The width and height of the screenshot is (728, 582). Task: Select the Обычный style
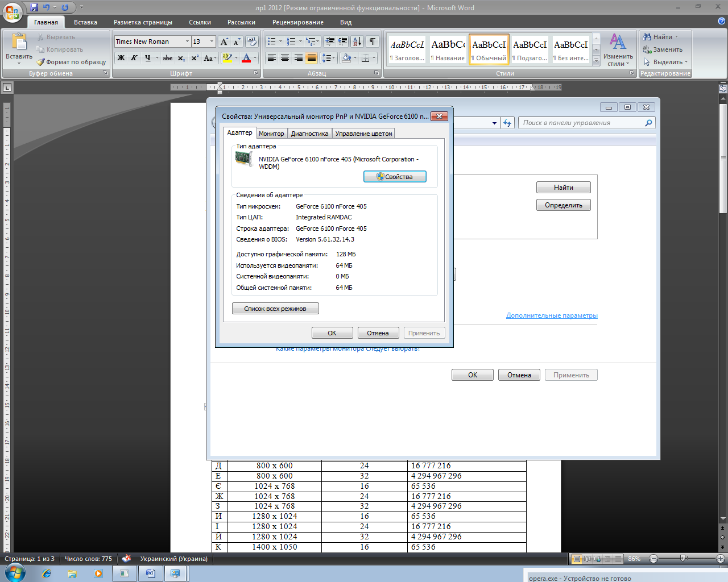tap(489, 49)
